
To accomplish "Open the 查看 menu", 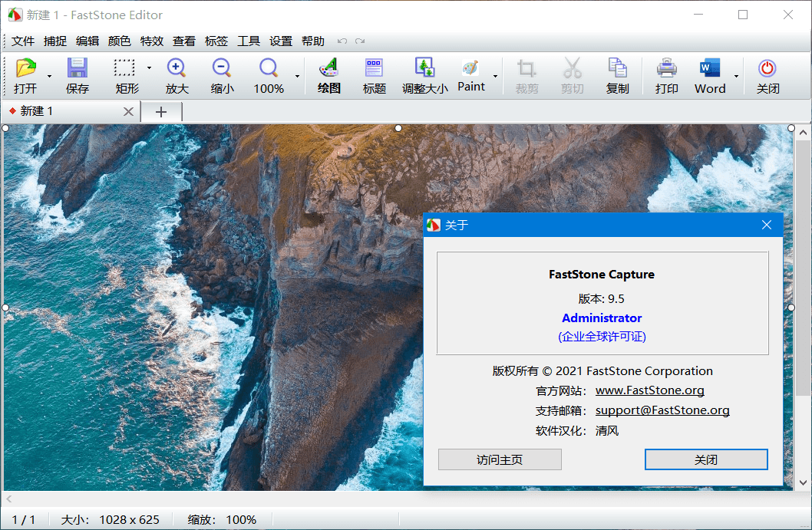I will click(x=184, y=41).
